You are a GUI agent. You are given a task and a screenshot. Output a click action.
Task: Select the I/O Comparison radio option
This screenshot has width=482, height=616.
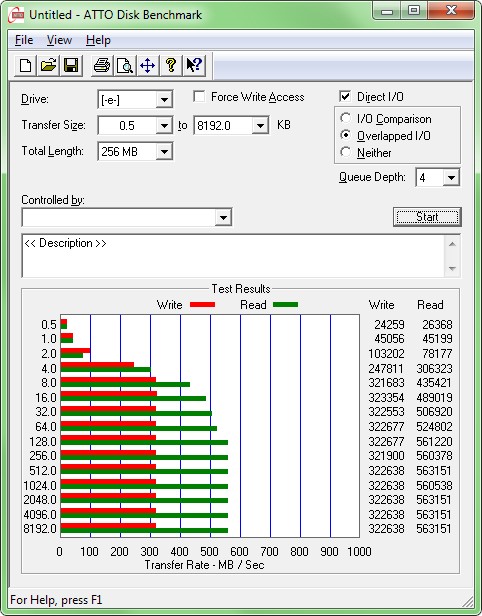pyautogui.click(x=346, y=118)
